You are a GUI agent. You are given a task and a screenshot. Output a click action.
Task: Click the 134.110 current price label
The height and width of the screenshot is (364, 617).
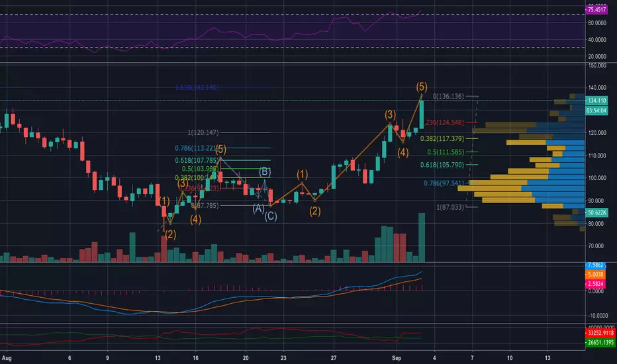pos(596,101)
